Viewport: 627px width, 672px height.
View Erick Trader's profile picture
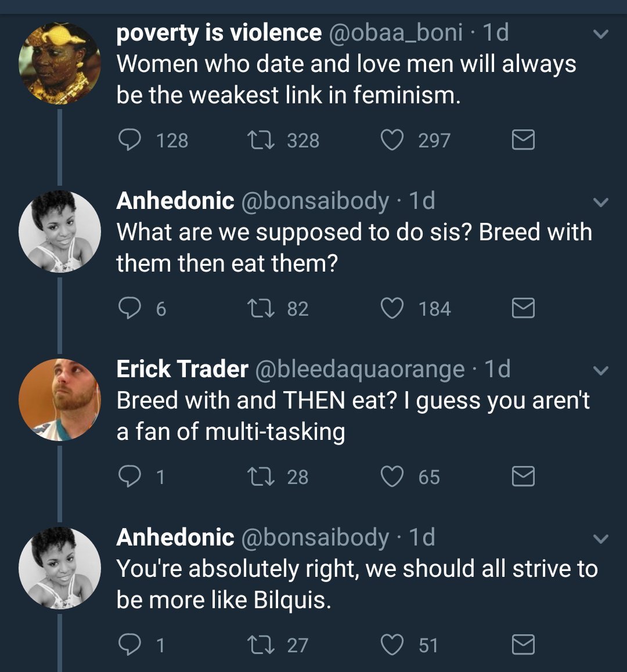click(x=60, y=400)
